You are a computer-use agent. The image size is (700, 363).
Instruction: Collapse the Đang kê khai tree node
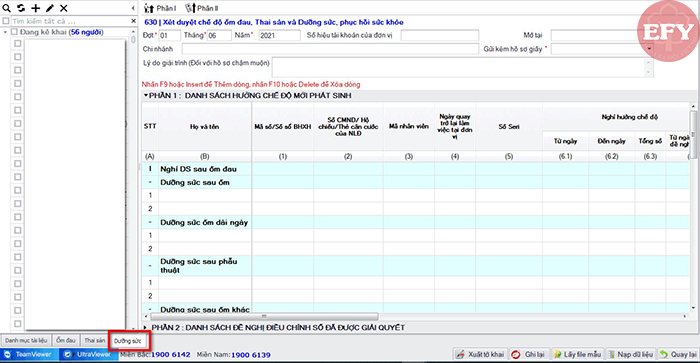(x=5, y=32)
